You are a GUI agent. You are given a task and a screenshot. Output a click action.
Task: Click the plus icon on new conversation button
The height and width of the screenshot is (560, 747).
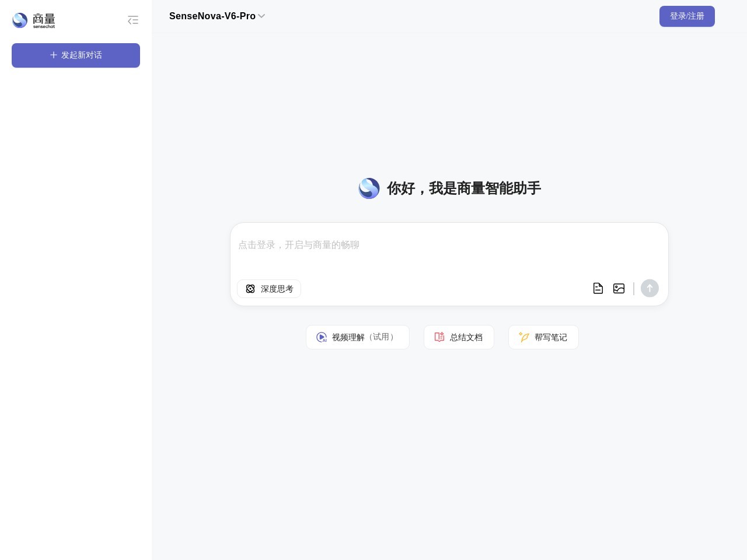click(53, 55)
